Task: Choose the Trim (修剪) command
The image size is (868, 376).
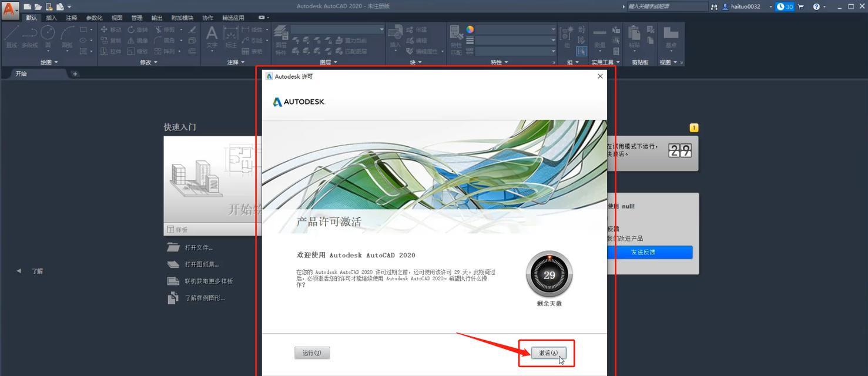Action: coord(165,29)
